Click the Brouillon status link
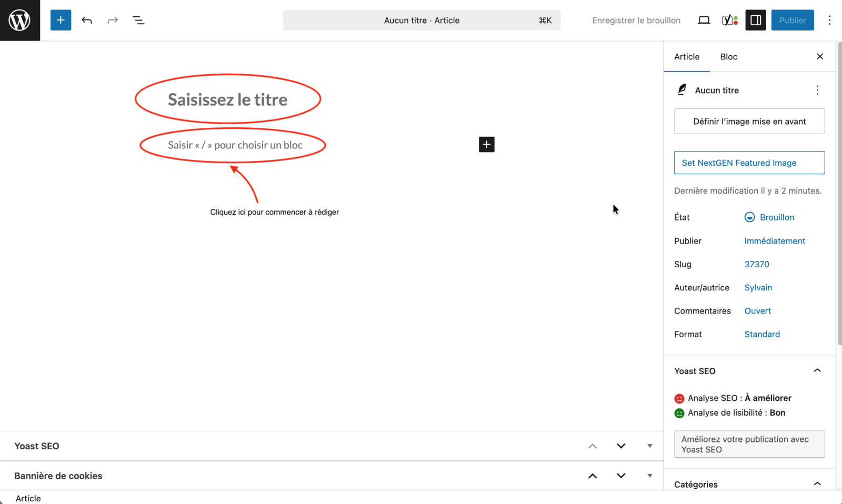The width and height of the screenshot is (842, 504). point(776,217)
